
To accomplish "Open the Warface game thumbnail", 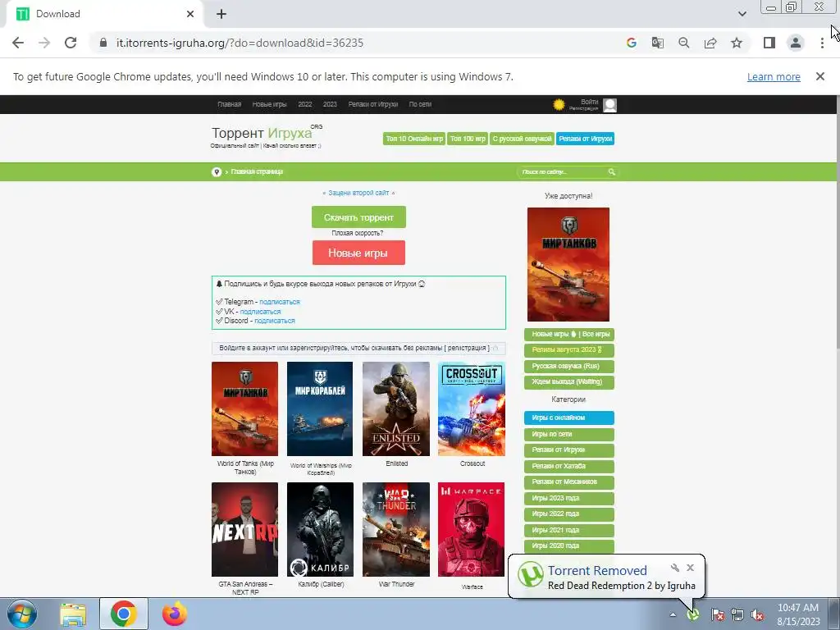I will click(x=472, y=529).
